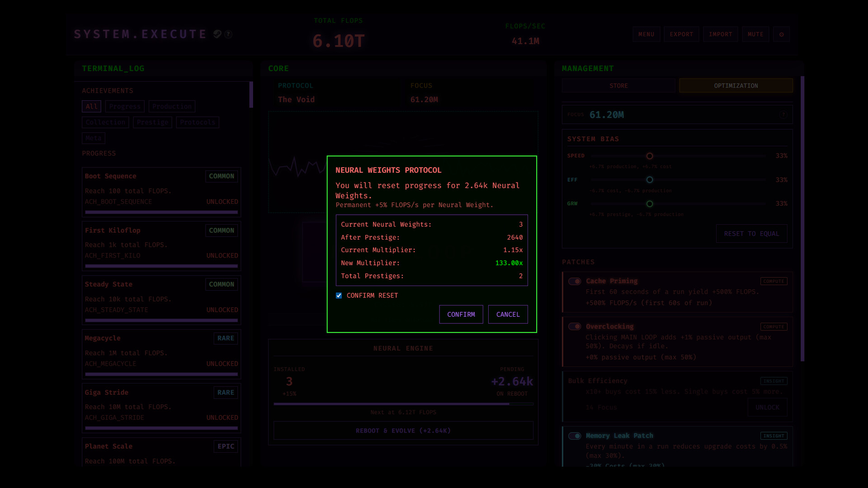Click the FOCUS info icon in Optimization panel
Viewport: 868px width, 488px height.
point(783,115)
